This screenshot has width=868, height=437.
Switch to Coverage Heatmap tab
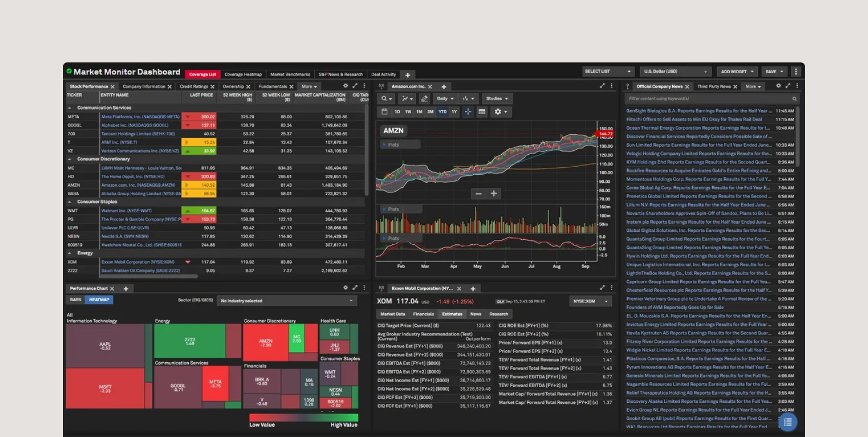243,75
